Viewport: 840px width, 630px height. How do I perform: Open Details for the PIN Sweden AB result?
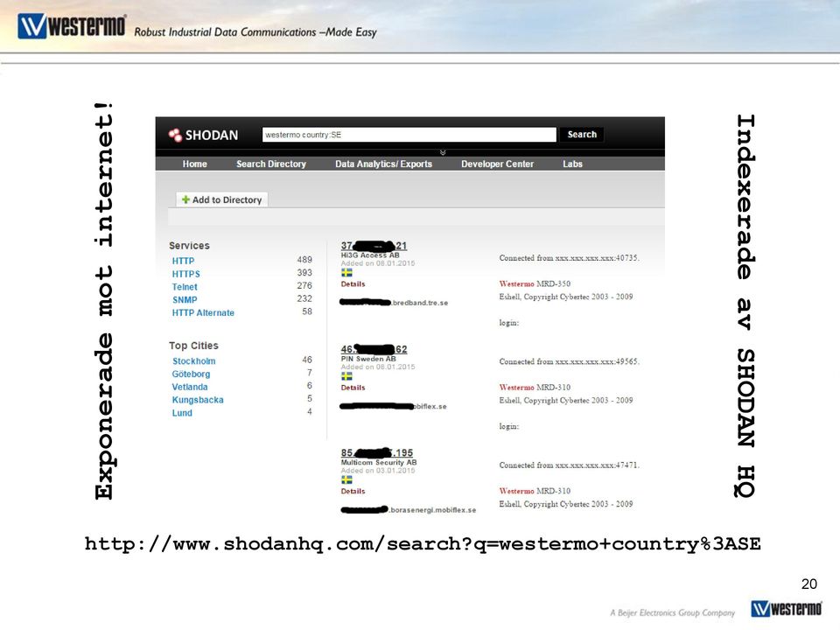point(353,388)
